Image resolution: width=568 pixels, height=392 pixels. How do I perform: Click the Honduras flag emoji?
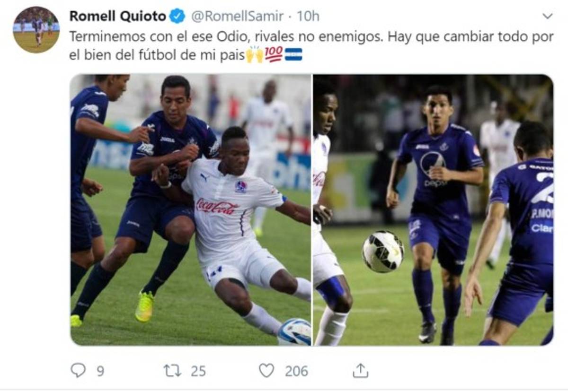point(293,55)
